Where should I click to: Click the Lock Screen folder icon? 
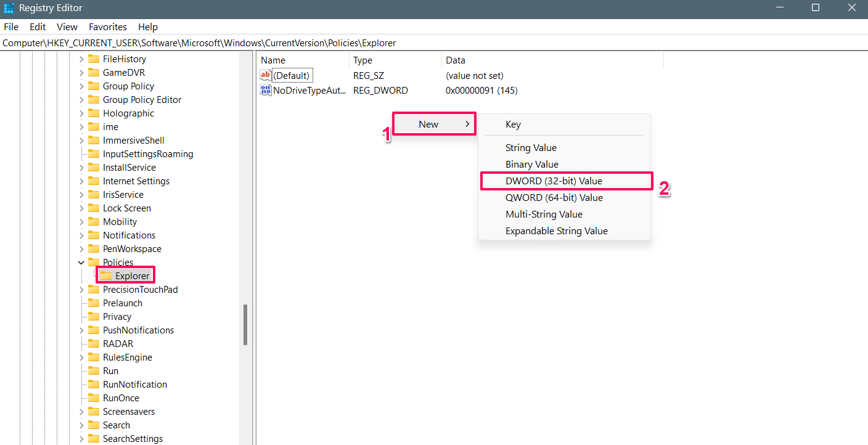coord(94,208)
